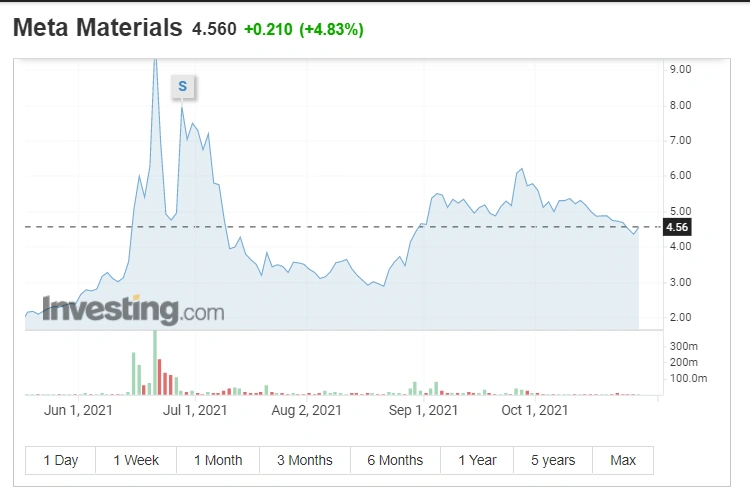Choose the 5 years chart range
This screenshot has height=493, width=750.
click(x=553, y=460)
